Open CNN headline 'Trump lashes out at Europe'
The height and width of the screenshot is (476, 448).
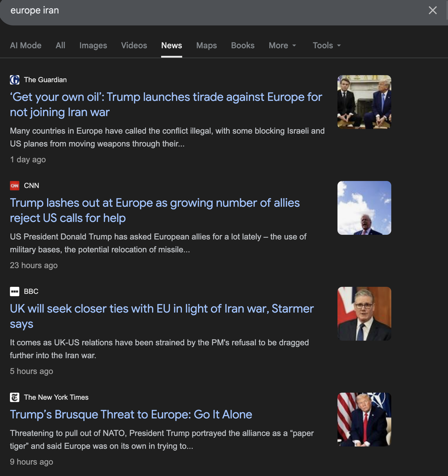point(155,211)
